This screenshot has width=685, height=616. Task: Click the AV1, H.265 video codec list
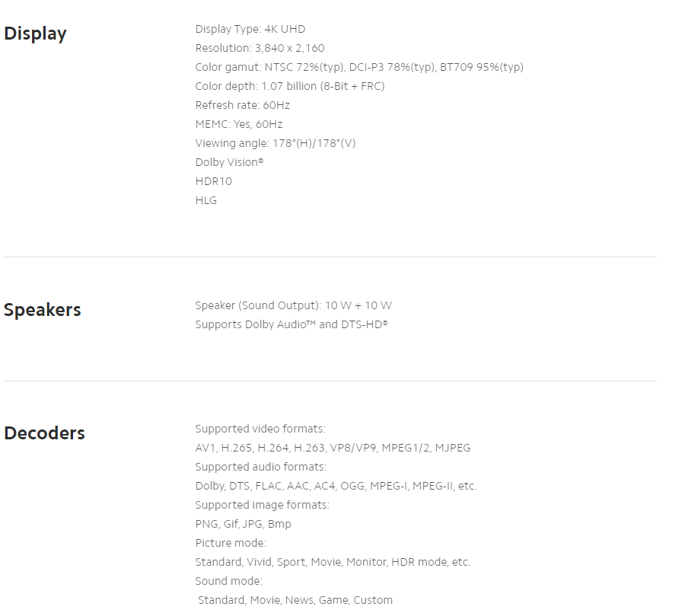tap(333, 448)
